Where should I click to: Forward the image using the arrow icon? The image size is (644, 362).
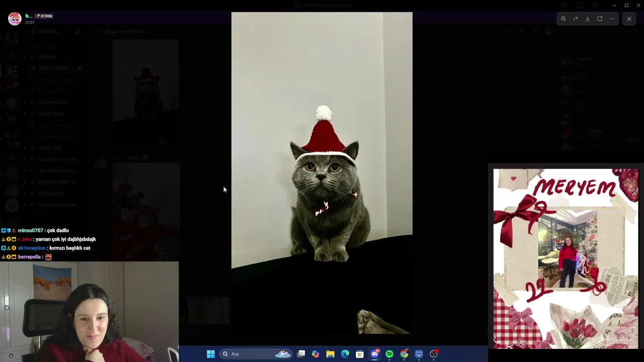tap(576, 19)
